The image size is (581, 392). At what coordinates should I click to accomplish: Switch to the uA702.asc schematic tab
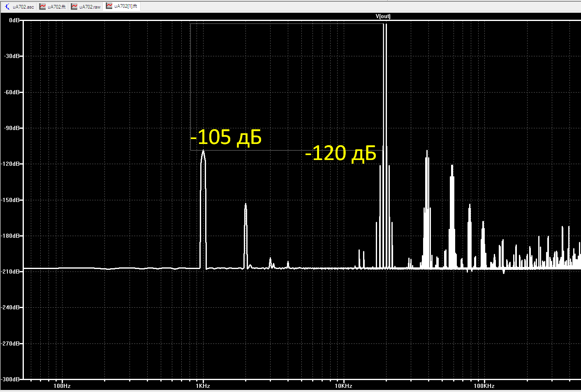[19, 7]
